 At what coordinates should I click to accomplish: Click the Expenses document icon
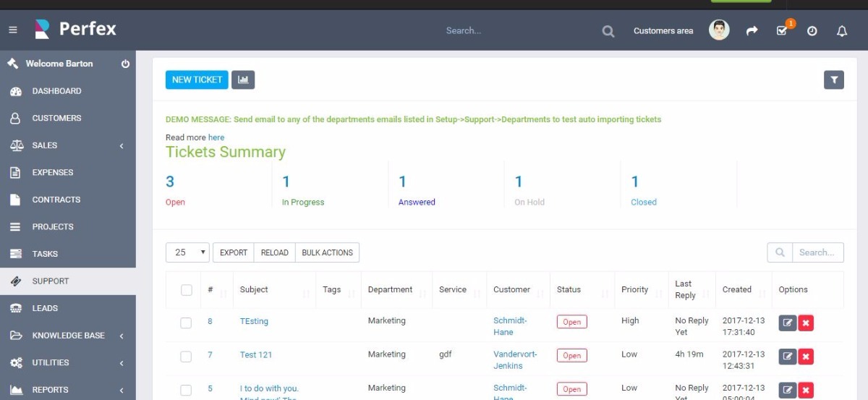click(15, 172)
